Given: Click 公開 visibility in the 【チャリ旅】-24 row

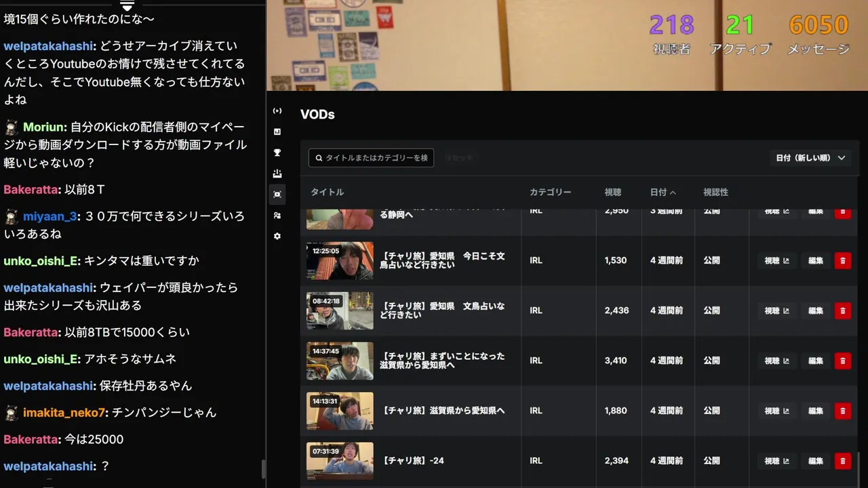Looking at the screenshot, I should coord(711,461).
